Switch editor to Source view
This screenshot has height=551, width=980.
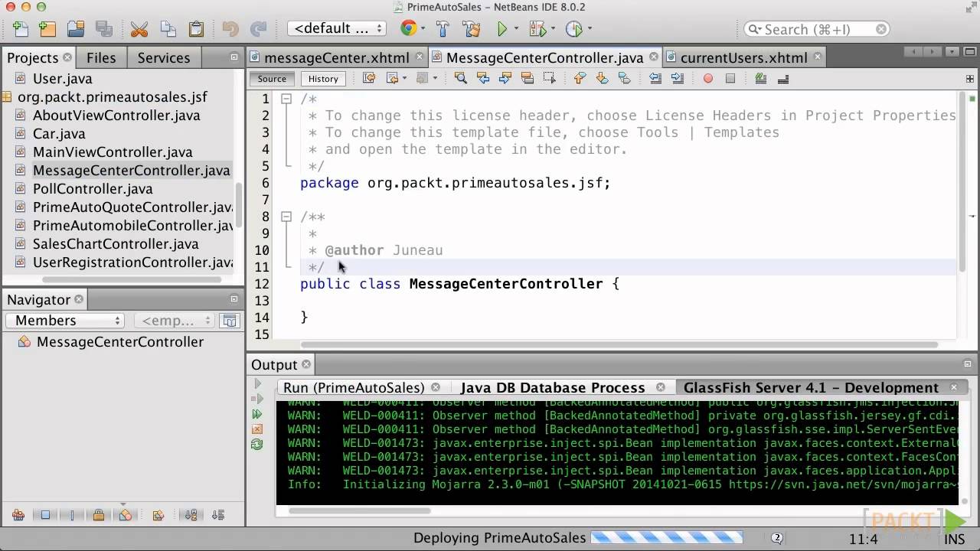click(x=272, y=79)
